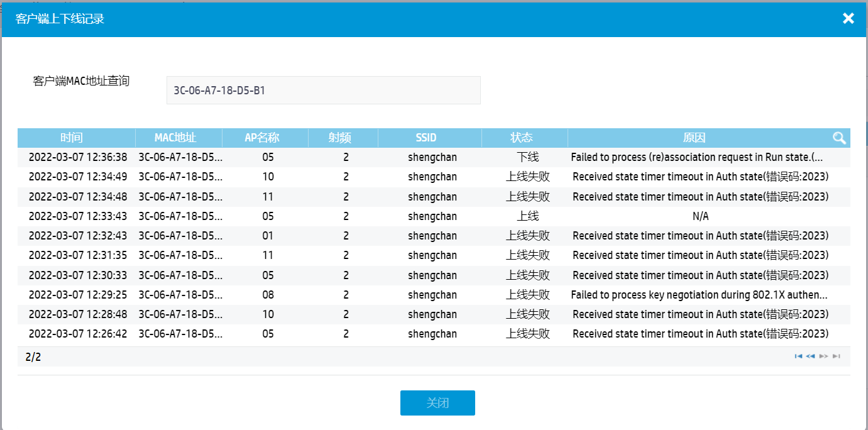The width and height of the screenshot is (868, 430).
Task: Go to previous page of records
Action: (x=811, y=356)
